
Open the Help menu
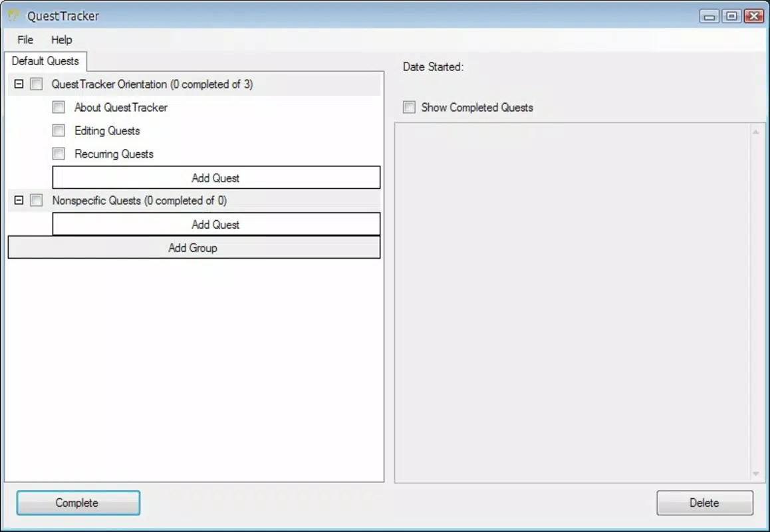pyautogui.click(x=61, y=40)
